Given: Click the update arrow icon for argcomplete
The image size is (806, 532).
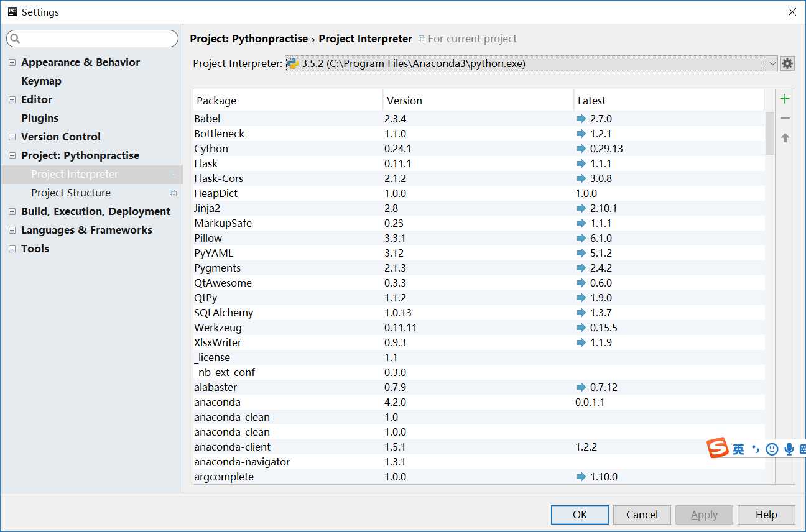Looking at the screenshot, I should click(x=581, y=477).
